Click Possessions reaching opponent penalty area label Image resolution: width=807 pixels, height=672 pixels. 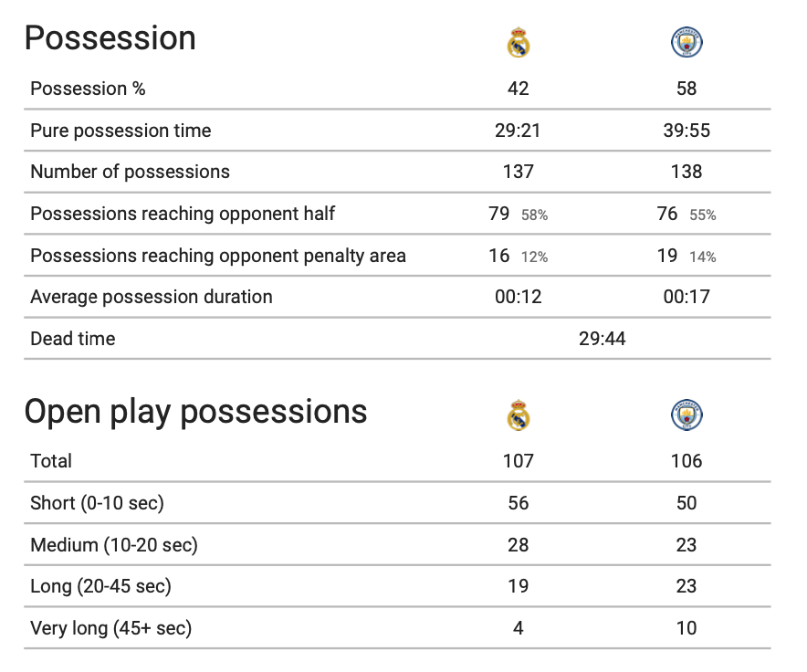(x=218, y=256)
